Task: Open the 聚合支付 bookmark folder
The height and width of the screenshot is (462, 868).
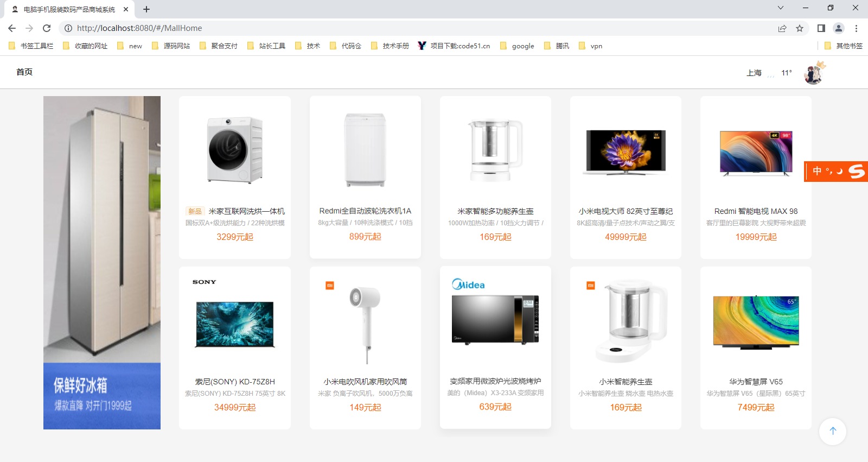Action: pyautogui.click(x=219, y=46)
